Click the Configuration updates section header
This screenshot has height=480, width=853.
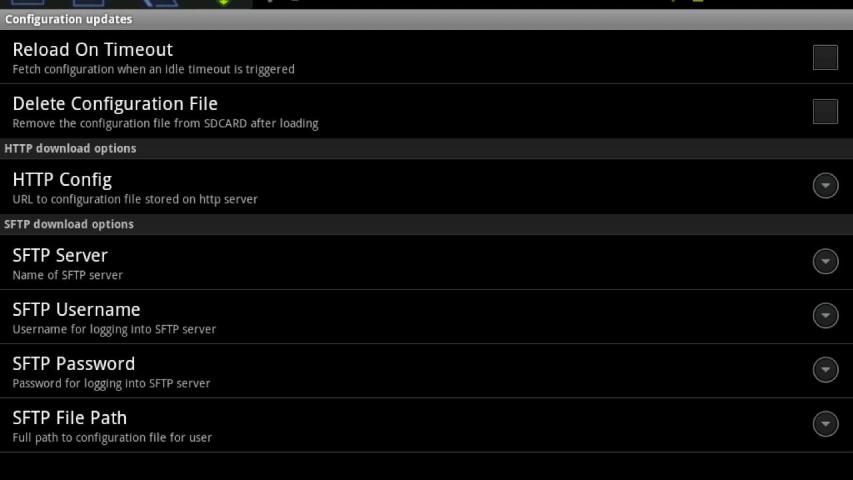point(68,19)
